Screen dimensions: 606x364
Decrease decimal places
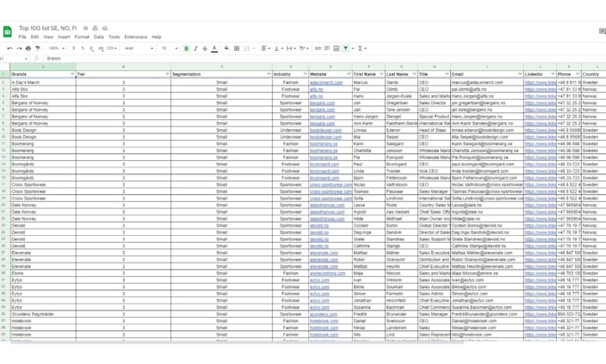coord(92,48)
